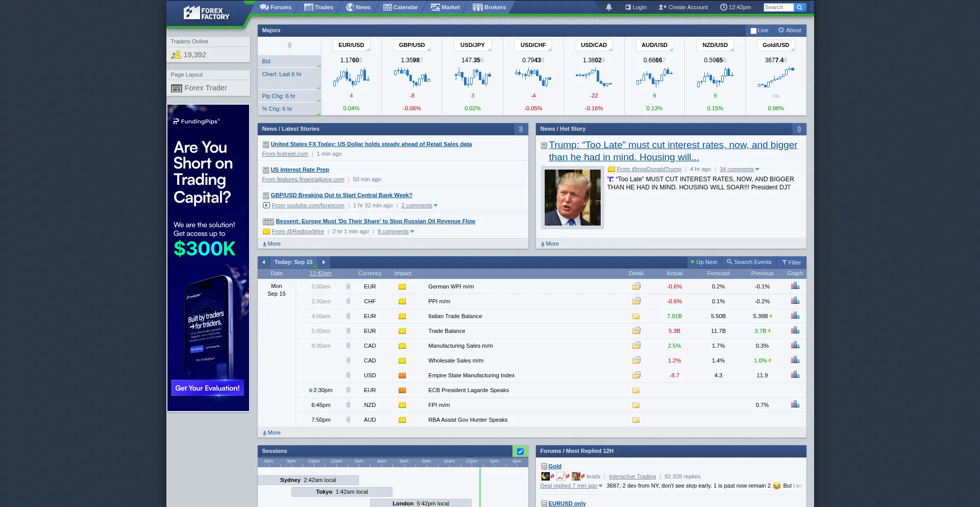Open graph for German WPI m/m
The width and height of the screenshot is (980, 507).
pyautogui.click(x=795, y=286)
